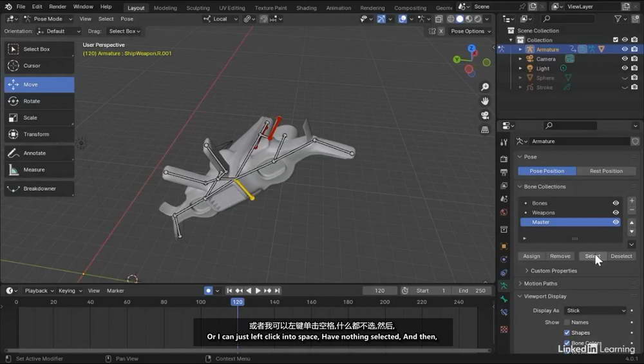Hide the Bones collection eye
The image size is (644, 364).
click(x=616, y=204)
